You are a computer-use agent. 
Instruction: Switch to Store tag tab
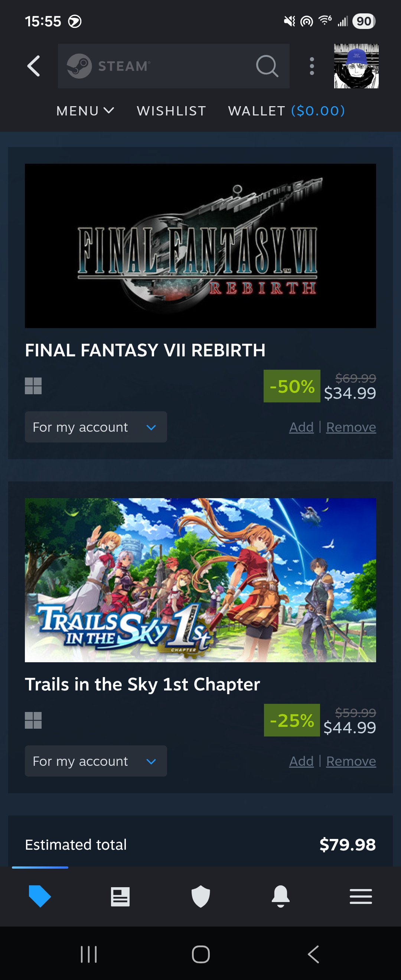pos(40,896)
